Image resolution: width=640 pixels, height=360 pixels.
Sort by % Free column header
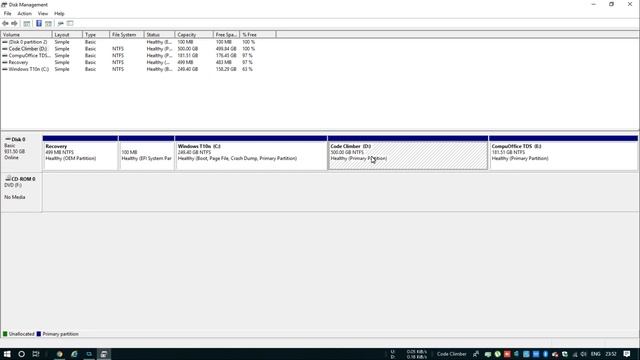[x=258, y=35]
